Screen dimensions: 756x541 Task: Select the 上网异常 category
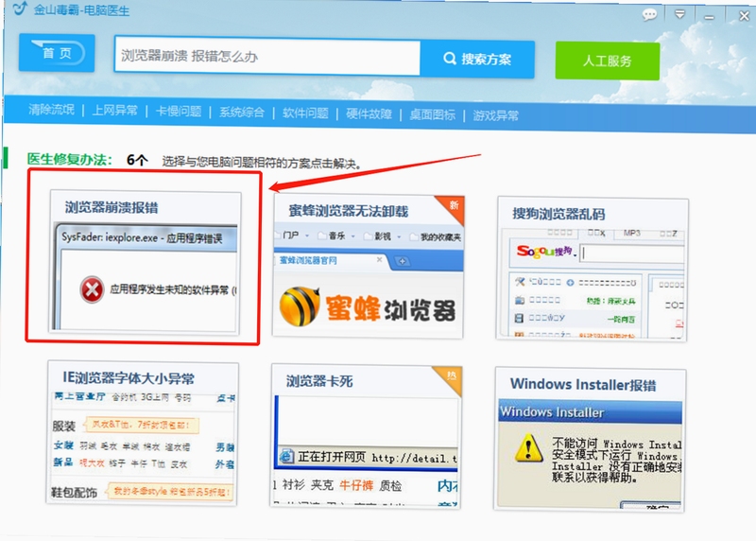click(x=114, y=111)
